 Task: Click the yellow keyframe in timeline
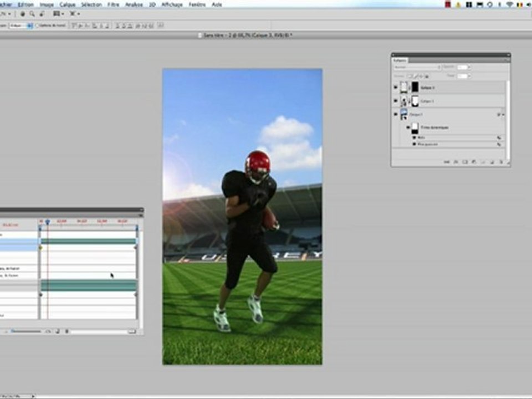(40, 248)
